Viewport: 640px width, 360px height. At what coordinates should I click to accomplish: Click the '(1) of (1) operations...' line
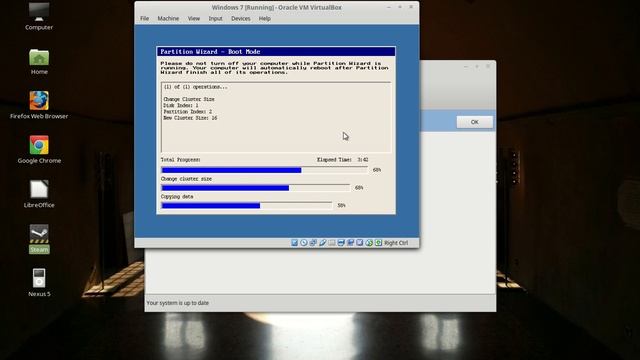pos(196,87)
